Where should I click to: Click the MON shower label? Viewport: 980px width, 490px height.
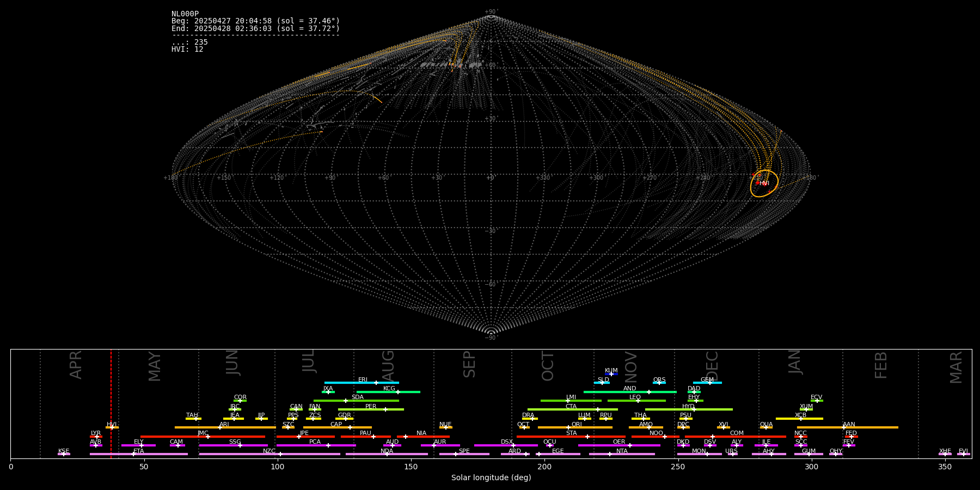[699, 451]
